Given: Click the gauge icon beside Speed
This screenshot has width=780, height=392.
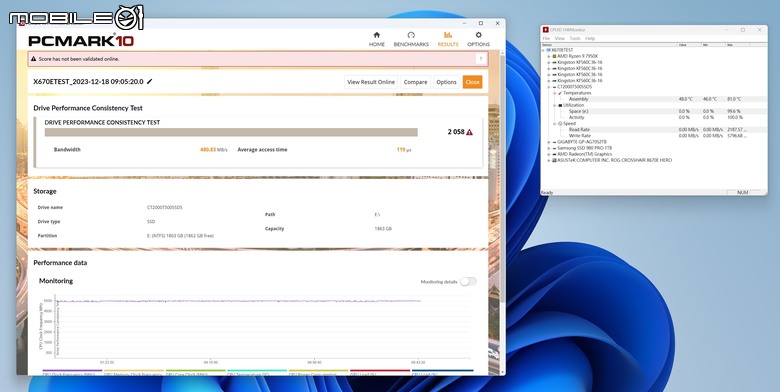Looking at the screenshot, I should tap(560, 123).
